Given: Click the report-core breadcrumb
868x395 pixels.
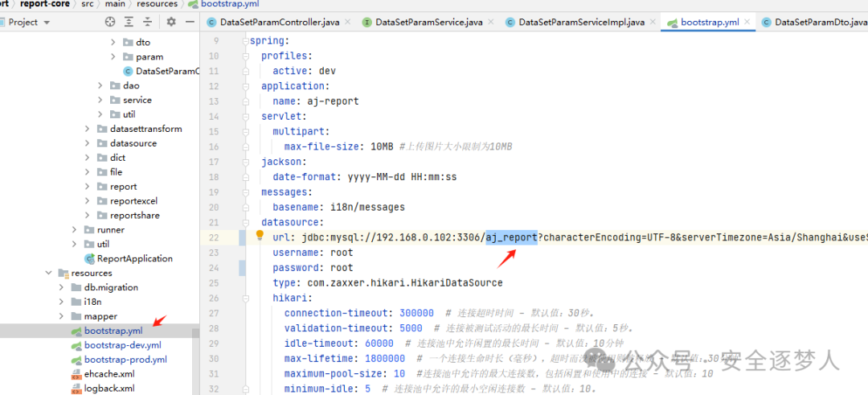Looking at the screenshot, I should coord(45,4).
